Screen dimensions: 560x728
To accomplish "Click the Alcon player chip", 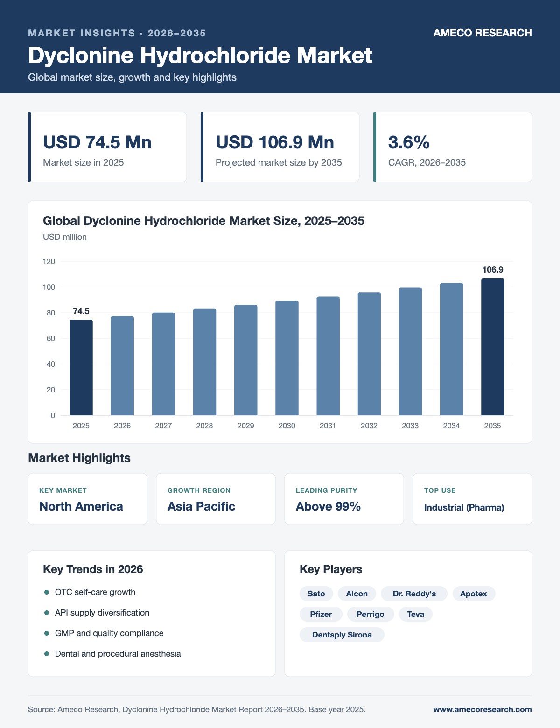I will pyautogui.click(x=357, y=594).
